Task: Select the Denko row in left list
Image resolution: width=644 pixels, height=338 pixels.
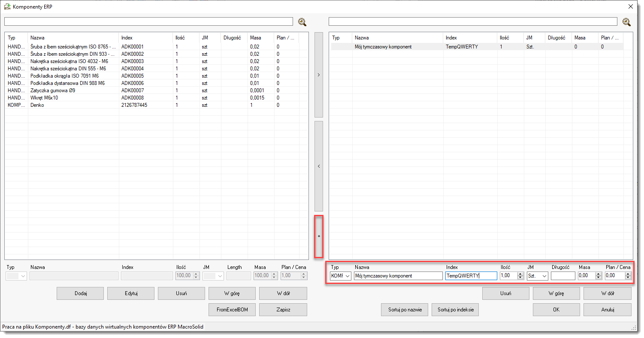Action: [x=73, y=105]
